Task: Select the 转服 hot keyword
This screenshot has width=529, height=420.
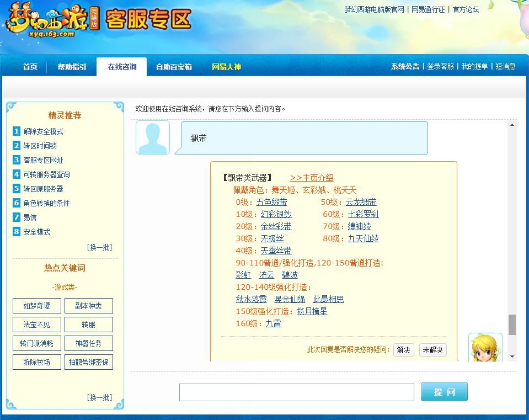Action: (x=88, y=324)
